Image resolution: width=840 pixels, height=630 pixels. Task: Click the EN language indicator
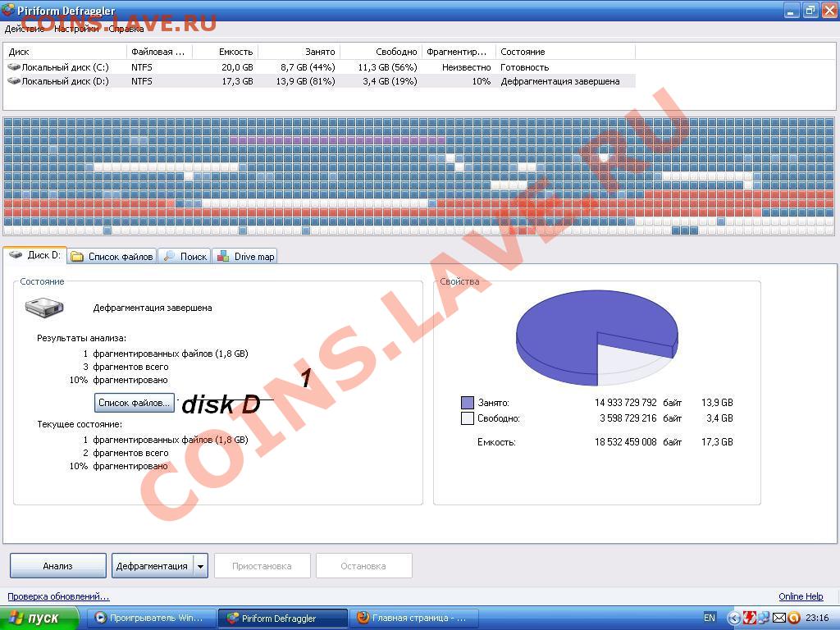click(710, 618)
